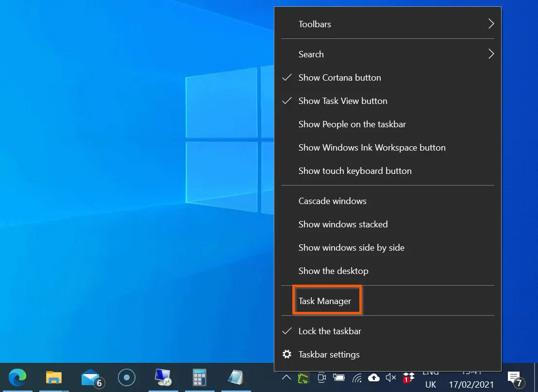Uncheck Show Cortana button
The height and width of the screenshot is (392, 538).
(387, 78)
